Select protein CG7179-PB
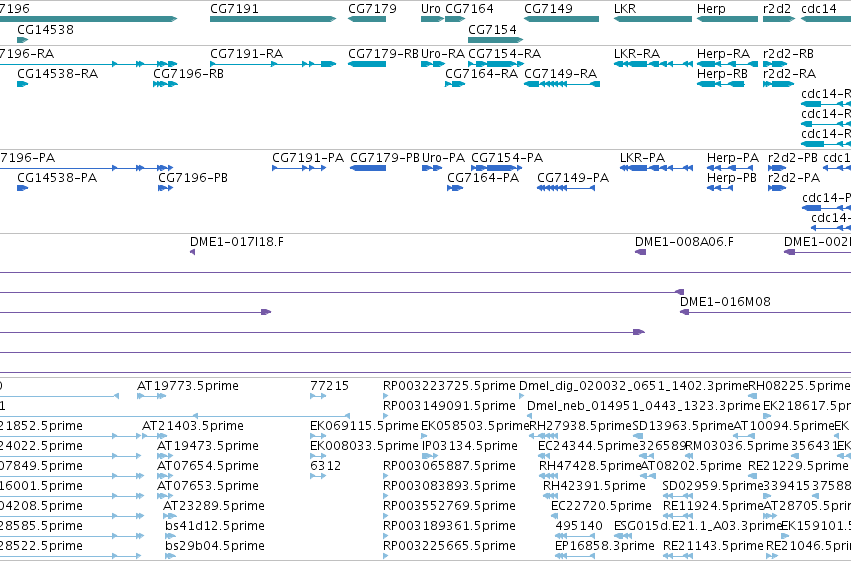The image size is (851, 561). [368, 168]
